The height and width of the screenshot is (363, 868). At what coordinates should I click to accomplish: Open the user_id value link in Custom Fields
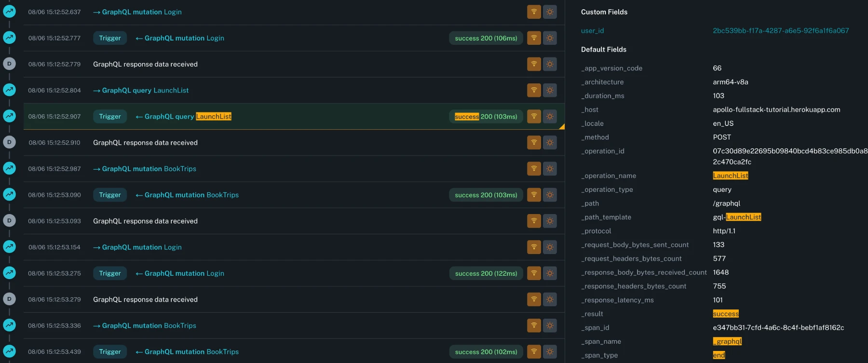pos(780,30)
